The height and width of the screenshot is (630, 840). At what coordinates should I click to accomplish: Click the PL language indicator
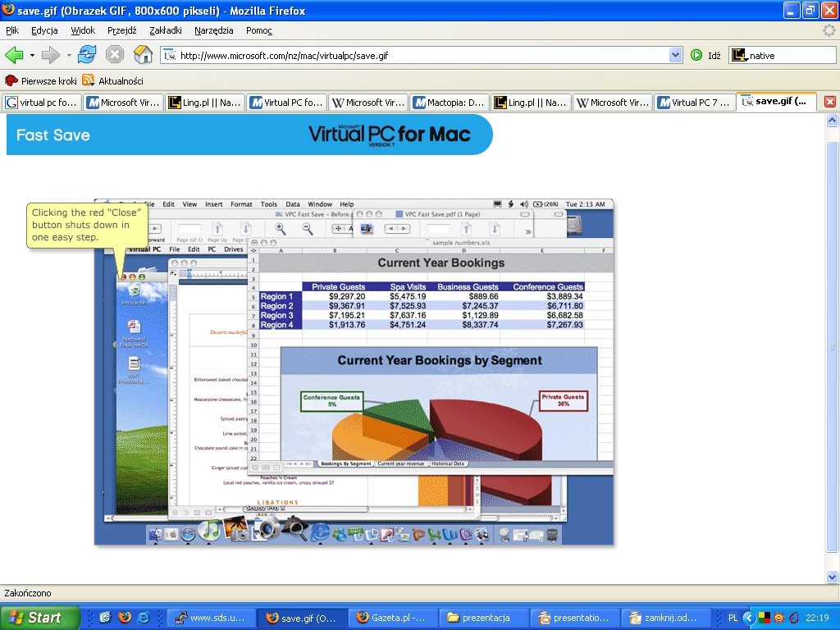click(x=733, y=618)
